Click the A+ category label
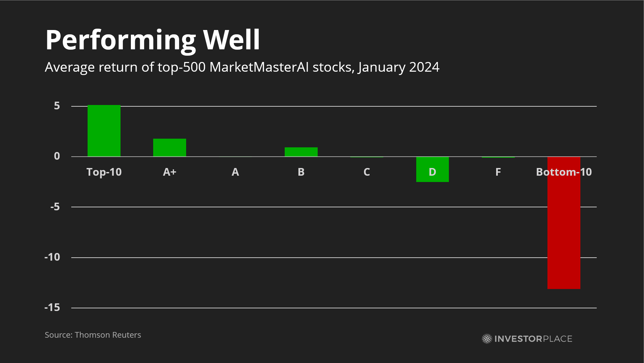The height and width of the screenshot is (363, 644). point(169,172)
